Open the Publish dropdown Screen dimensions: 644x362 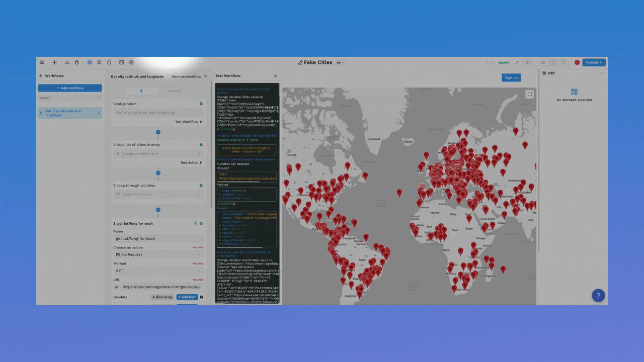pos(594,62)
